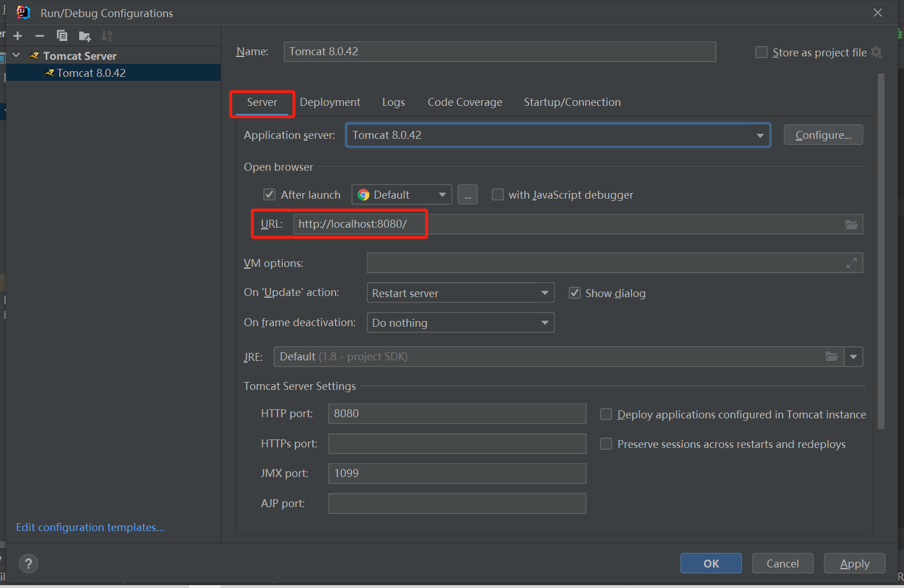The image size is (904, 588).
Task: Remove the selected configuration with the minus icon
Action: pos(39,36)
